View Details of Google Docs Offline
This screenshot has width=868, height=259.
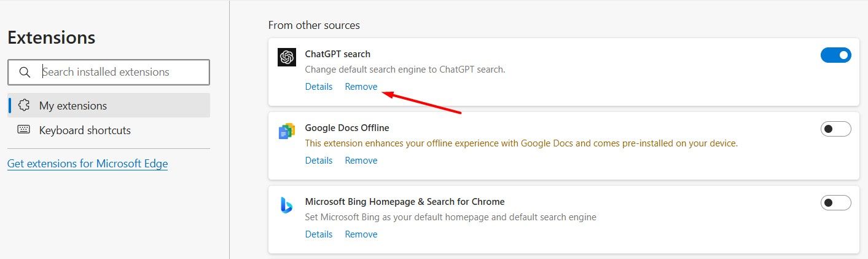(x=319, y=161)
